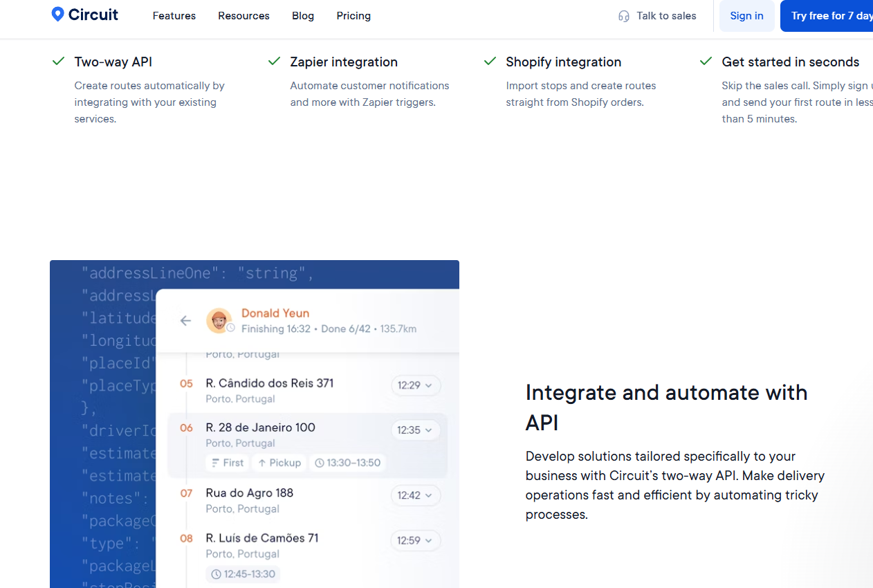Open the 12:59 time dropdown
The height and width of the screenshot is (588, 873).
point(416,540)
